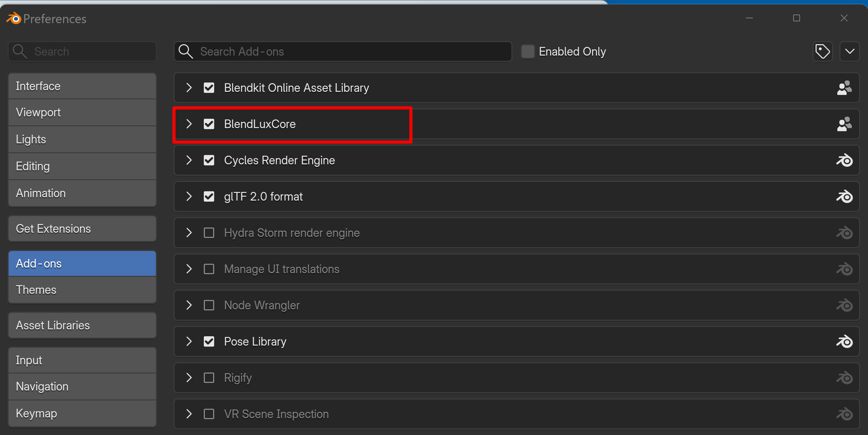
Task: Expand the Manage UI translations details
Action: (x=189, y=269)
